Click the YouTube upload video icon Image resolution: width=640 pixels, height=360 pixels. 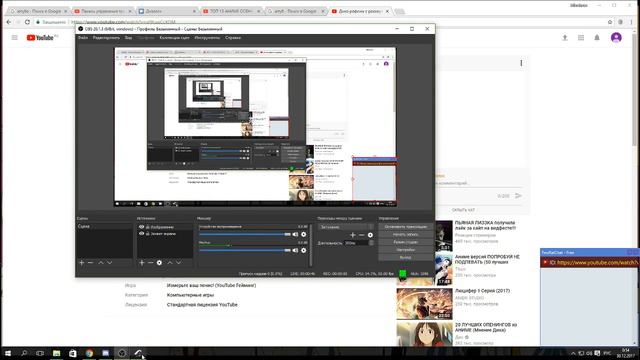565,38
